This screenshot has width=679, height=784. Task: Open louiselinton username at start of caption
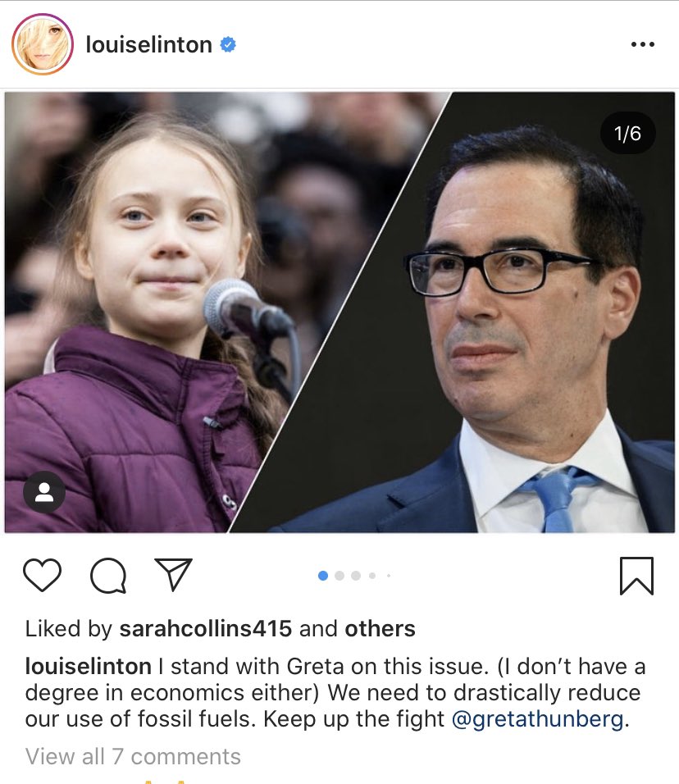[88, 667]
